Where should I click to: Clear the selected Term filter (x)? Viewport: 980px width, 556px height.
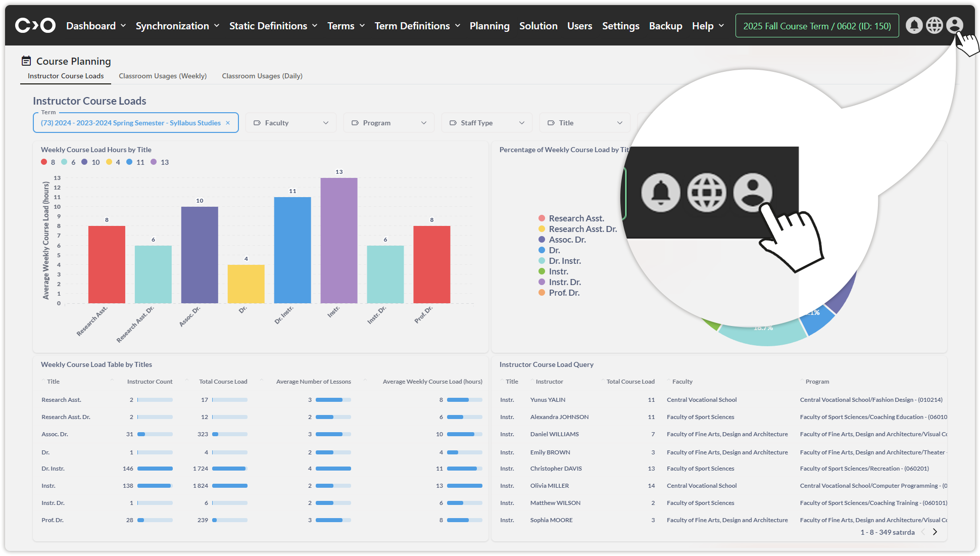point(228,123)
